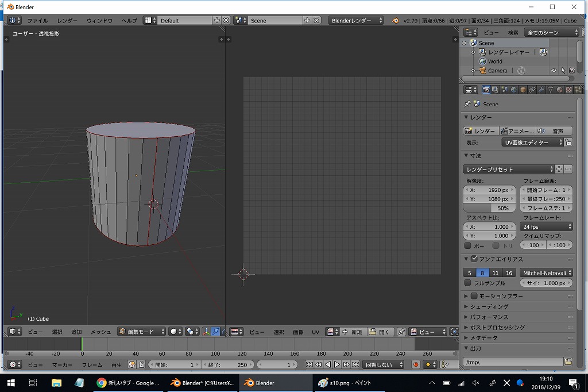This screenshot has width=588, height=392.
Task: Enable the フルサンプル checkbox
Action: 467,283
